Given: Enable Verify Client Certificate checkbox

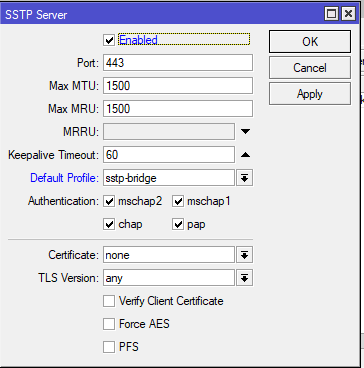Looking at the screenshot, I should 109,301.
